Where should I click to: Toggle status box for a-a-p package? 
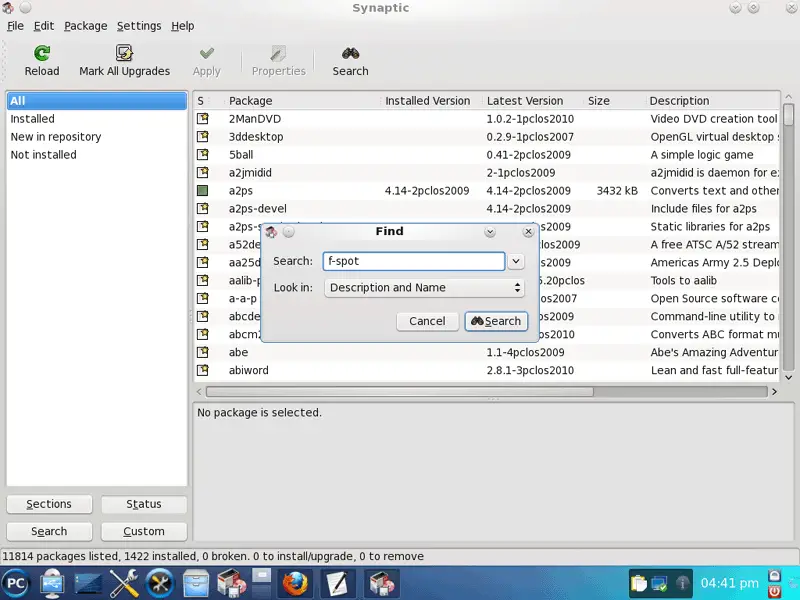pyautogui.click(x=203, y=298)
